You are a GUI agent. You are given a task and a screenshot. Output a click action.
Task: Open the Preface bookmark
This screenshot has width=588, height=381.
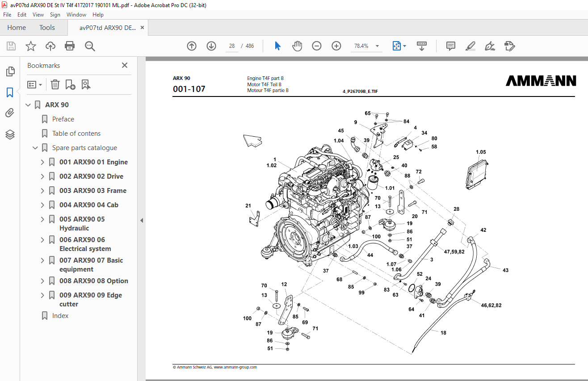63,119
